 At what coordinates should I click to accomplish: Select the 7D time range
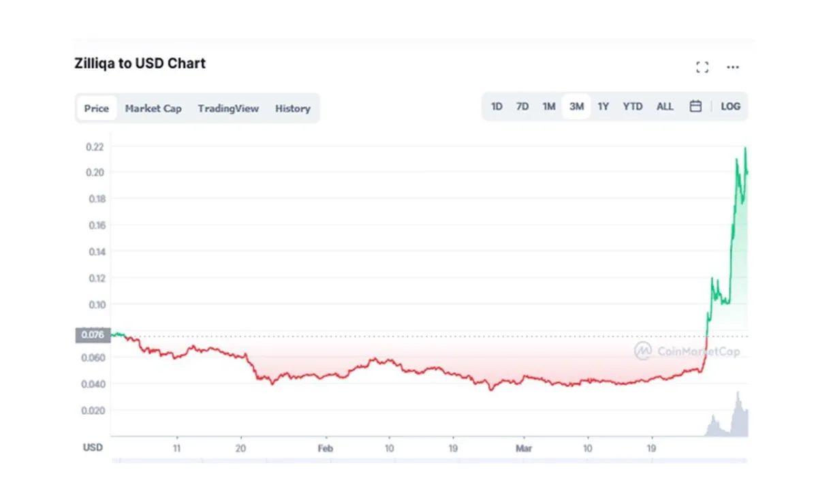tap(522, 106)
